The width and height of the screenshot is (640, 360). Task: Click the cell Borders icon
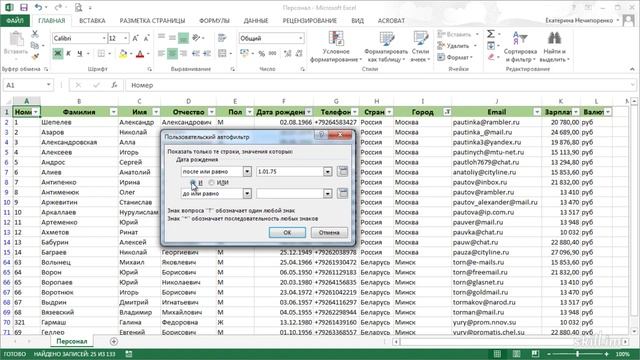click(101, 53)
